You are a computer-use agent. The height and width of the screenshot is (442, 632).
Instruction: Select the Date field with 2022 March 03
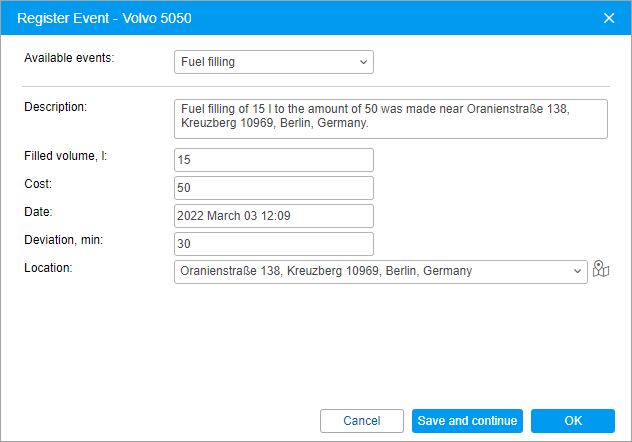click(x=273, y=216)
